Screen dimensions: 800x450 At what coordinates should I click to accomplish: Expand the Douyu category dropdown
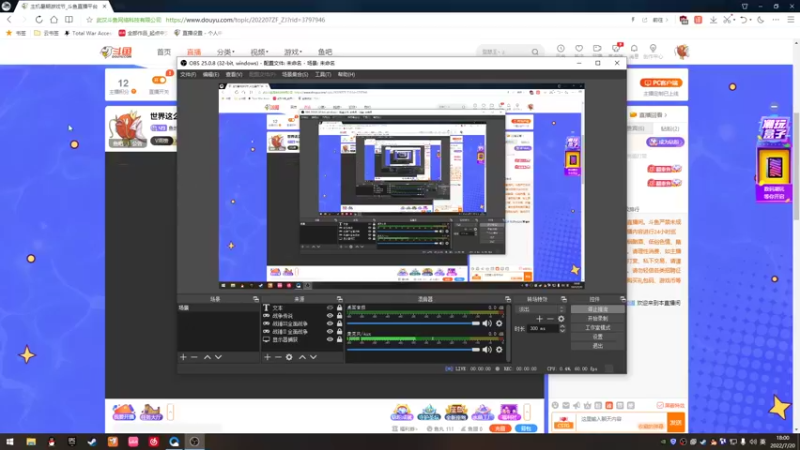pyautogui.click(x=226, y=52)
